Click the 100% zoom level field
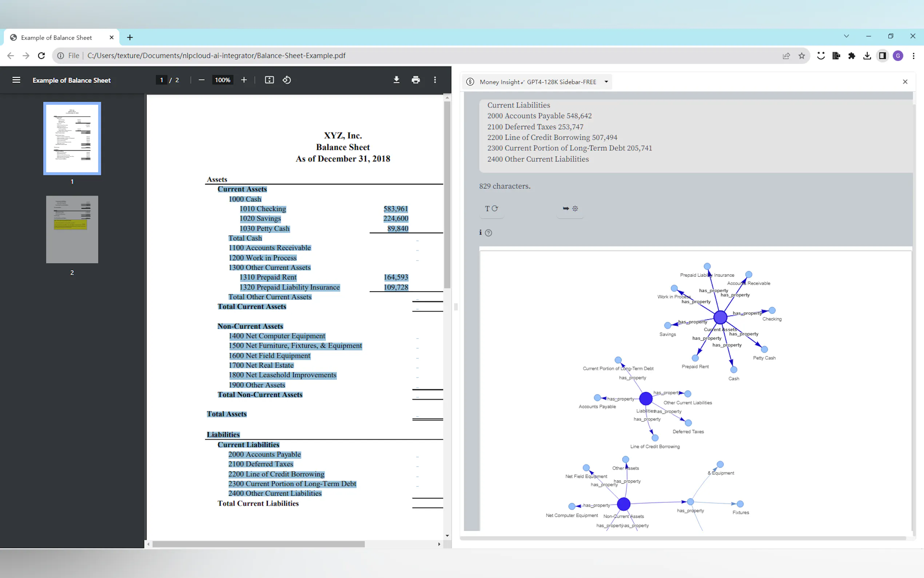Screen dimensions: 924x578 tap(222, 80)
